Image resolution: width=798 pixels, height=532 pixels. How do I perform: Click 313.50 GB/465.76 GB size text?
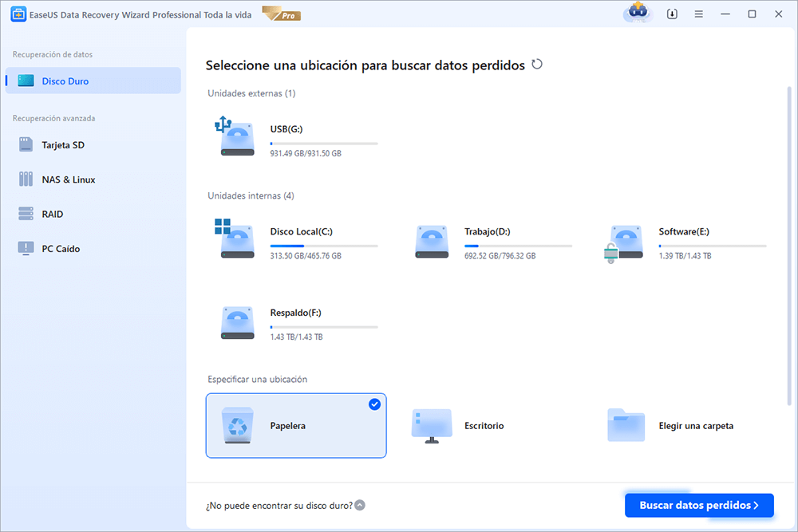306,256
